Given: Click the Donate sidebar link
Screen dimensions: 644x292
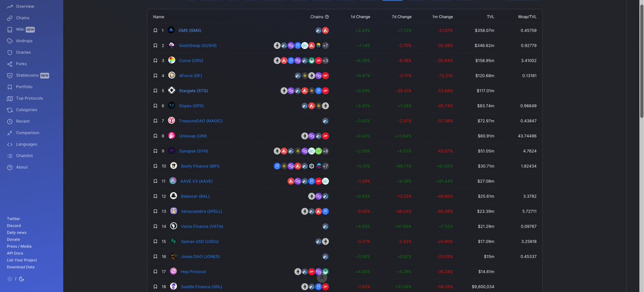Looking at the screenshot, I should tap(13, 239).
